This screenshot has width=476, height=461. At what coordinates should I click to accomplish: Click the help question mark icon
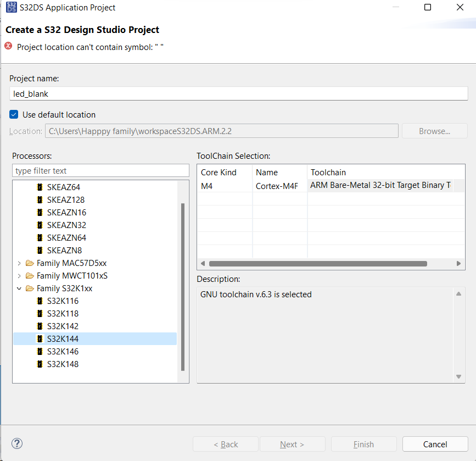(x=17, y=443)
